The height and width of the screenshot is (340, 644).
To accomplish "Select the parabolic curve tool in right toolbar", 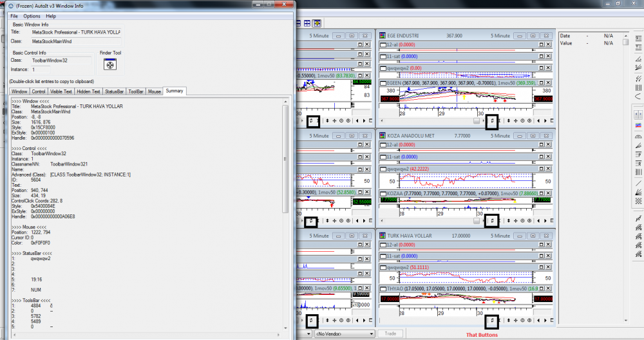I will click(638, 97).
